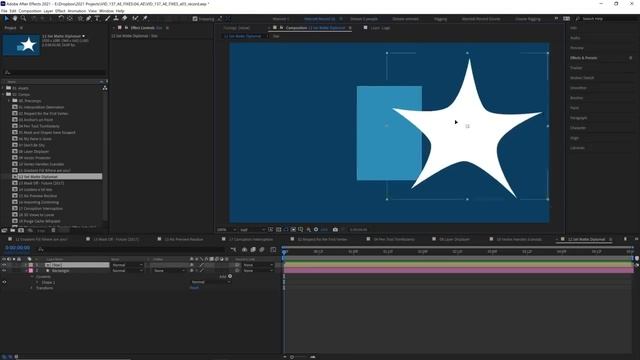Select the Type tool
The height and width of the screenshot is (360, 640).
pyautogui.click(x=97, y=19)
